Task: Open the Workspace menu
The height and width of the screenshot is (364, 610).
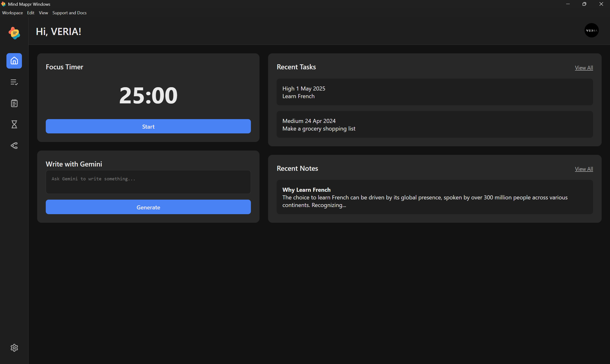Action: click(12, 13)
